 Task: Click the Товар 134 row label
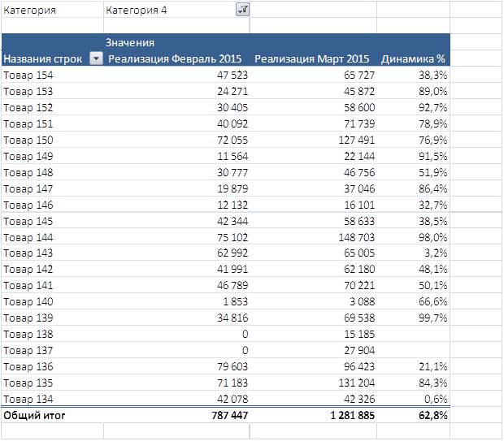coord(28,399)
